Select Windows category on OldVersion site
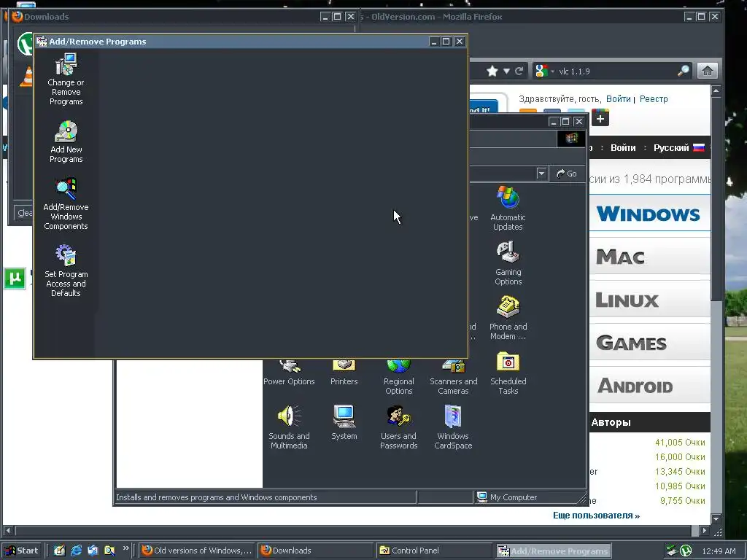Screen dimensions: 747x560 pyautogui.click(x=649, y=214)
